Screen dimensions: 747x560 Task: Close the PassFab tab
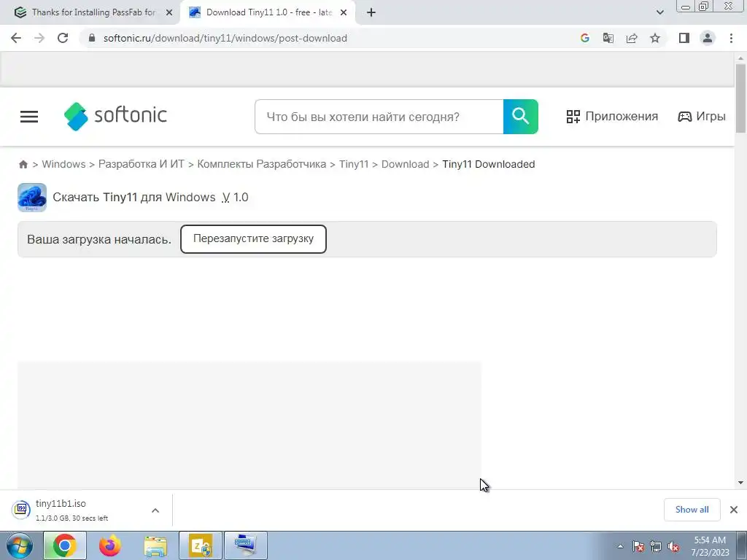click(x=169, y=12)
